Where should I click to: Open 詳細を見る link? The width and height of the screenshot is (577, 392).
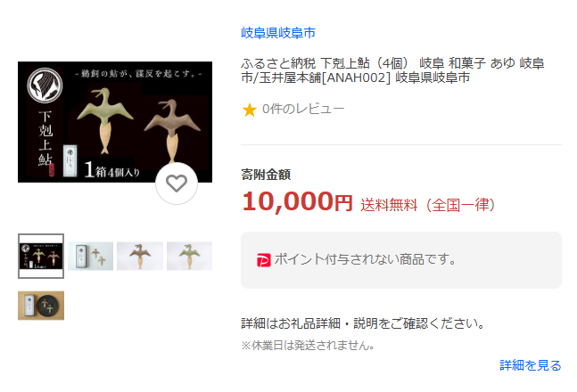[531, 365]
